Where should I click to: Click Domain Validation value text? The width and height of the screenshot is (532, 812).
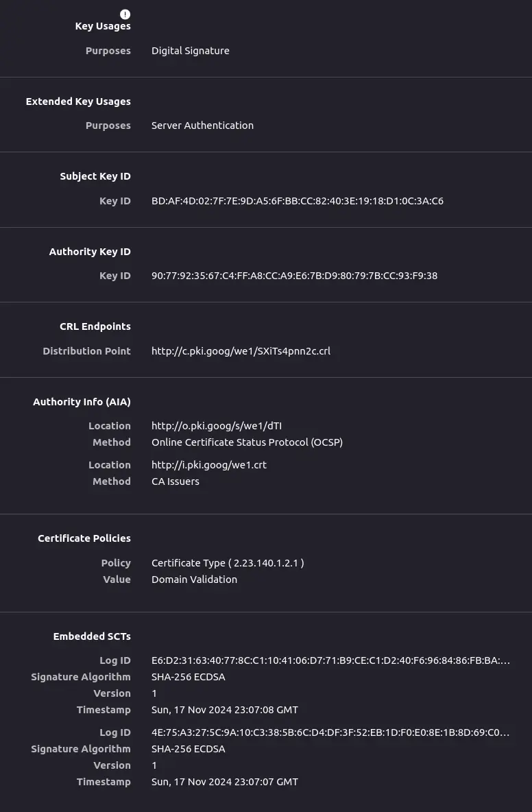[x=194, y=580]
